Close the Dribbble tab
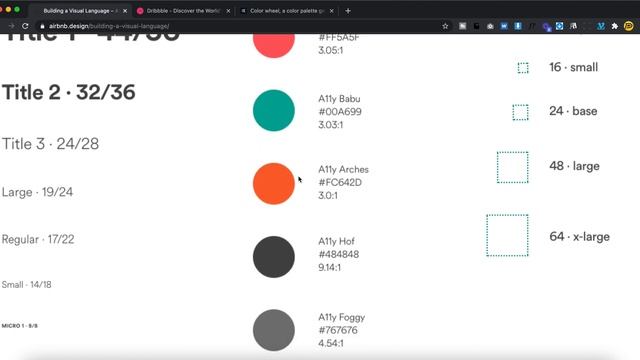Viewport: 640px width, 360px height. tap(228, 11)
